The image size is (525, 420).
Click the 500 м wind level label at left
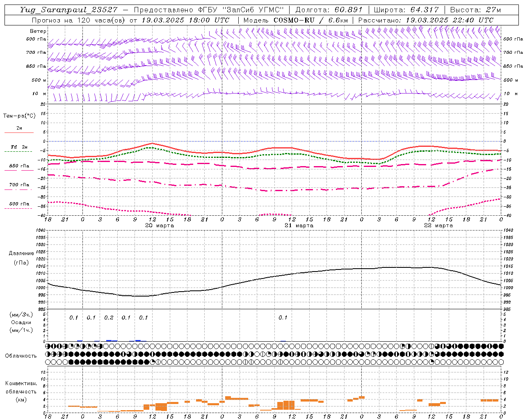(x=39, y=80)
